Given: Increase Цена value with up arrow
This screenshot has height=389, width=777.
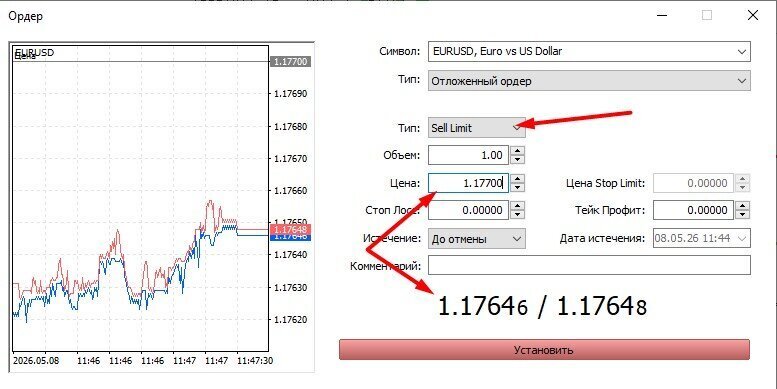Looking at the screenshot, I should coord(517,178).
